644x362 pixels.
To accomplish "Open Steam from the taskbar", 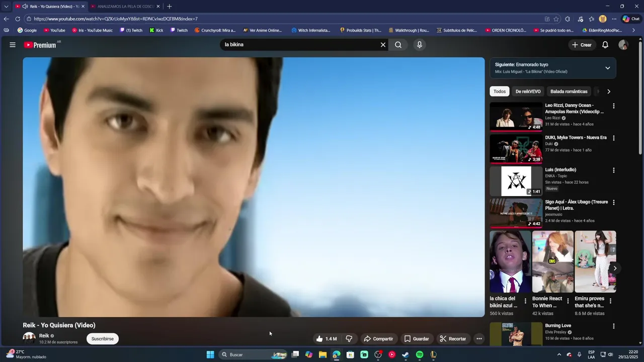I will point(406,354).
